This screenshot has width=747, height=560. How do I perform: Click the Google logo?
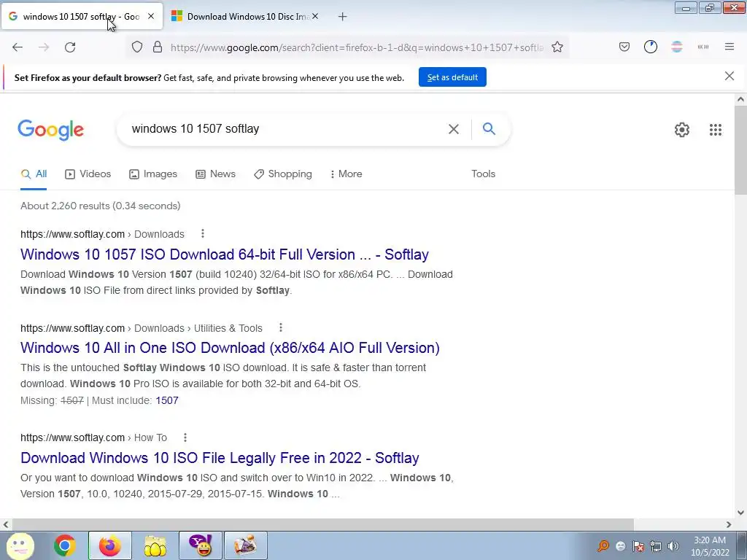coord(51,130)
